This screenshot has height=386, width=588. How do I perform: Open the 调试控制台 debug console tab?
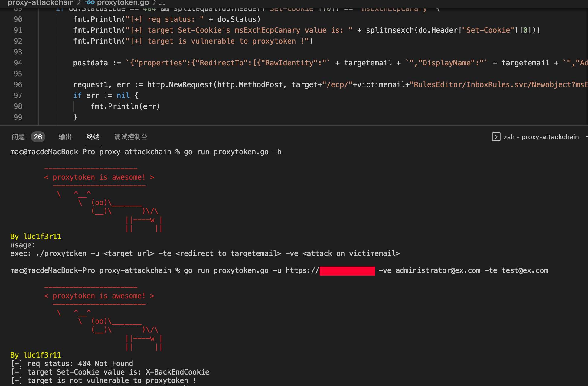coord(131,137)
